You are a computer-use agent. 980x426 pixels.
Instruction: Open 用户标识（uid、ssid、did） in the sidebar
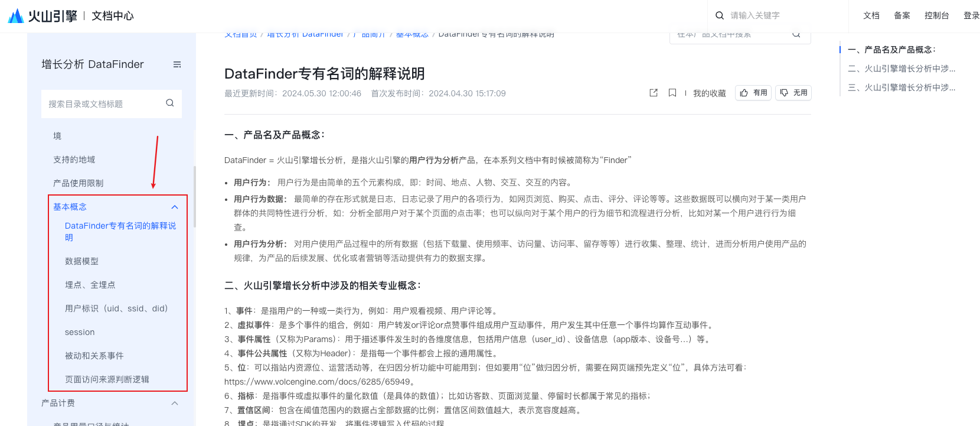[117, 308]
